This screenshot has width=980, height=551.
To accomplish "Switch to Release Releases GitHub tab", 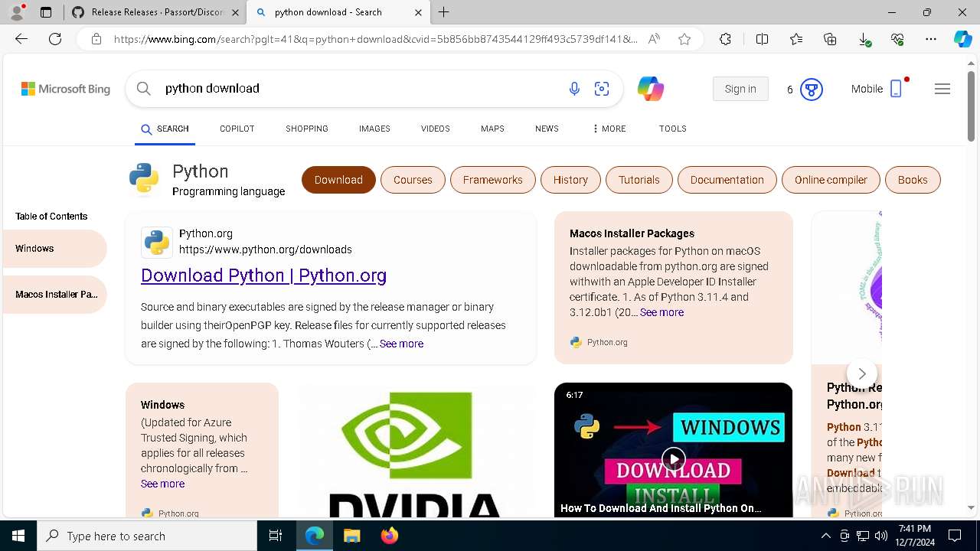I will pyautogui.click(x=156, y=12).
